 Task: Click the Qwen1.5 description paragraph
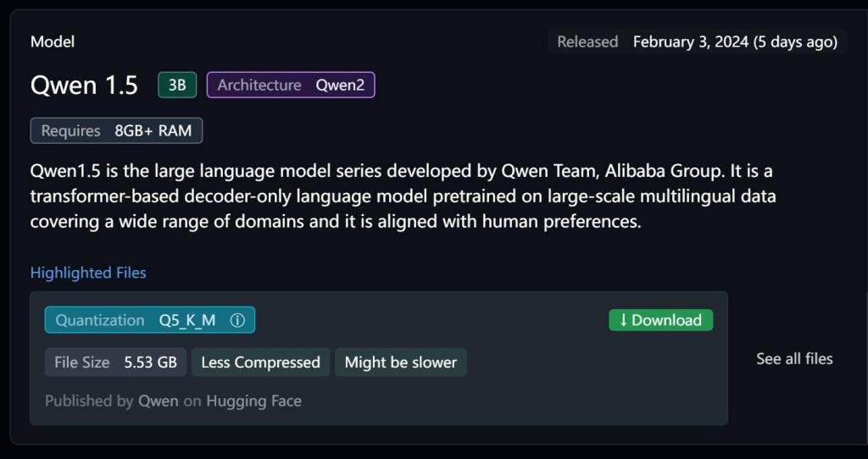coord(403,196)
